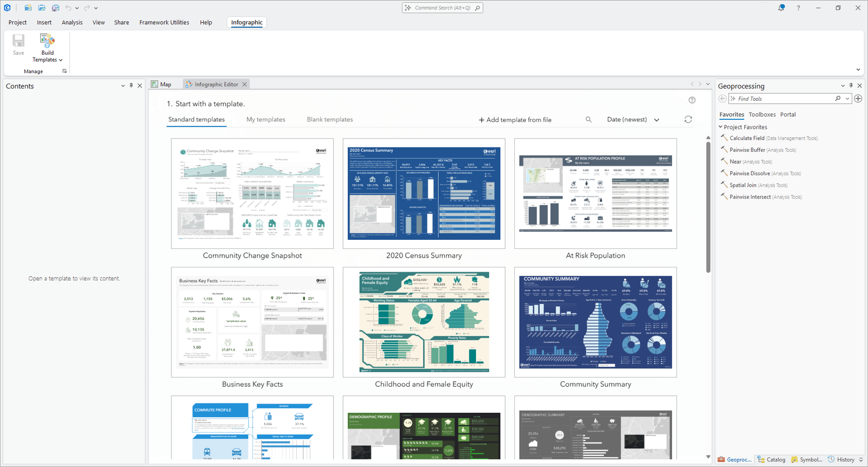
Task: Expand the Find Tools search options dropdown
Action: coord(847,99)
